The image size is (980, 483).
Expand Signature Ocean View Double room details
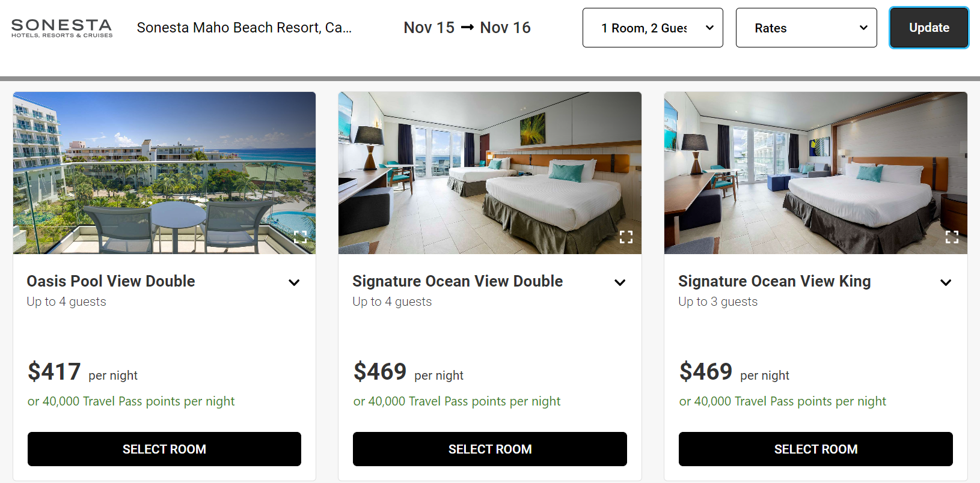620,282
